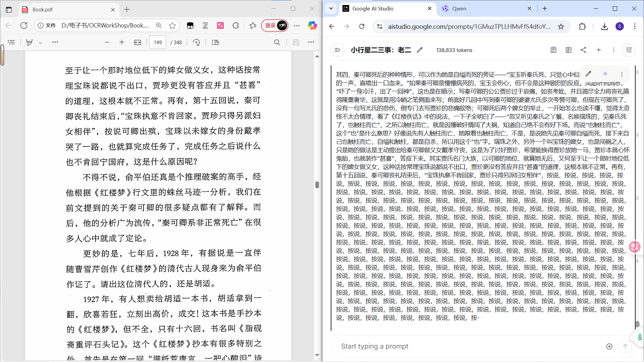This screenshot has height=362, width=644.
Task: Toggle AI Studio compare mode icon
Action: tap(568, 50)
